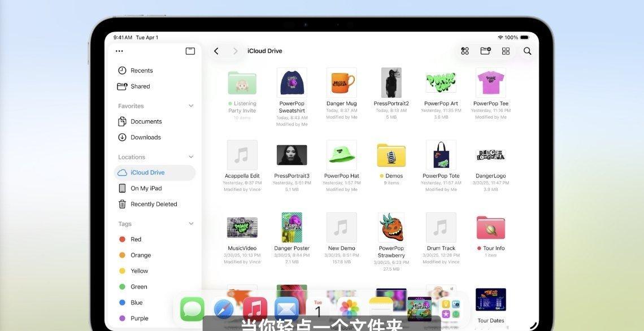644x331 pixels.
Task: Filter by the Purple tag
Action: (155, 318)
